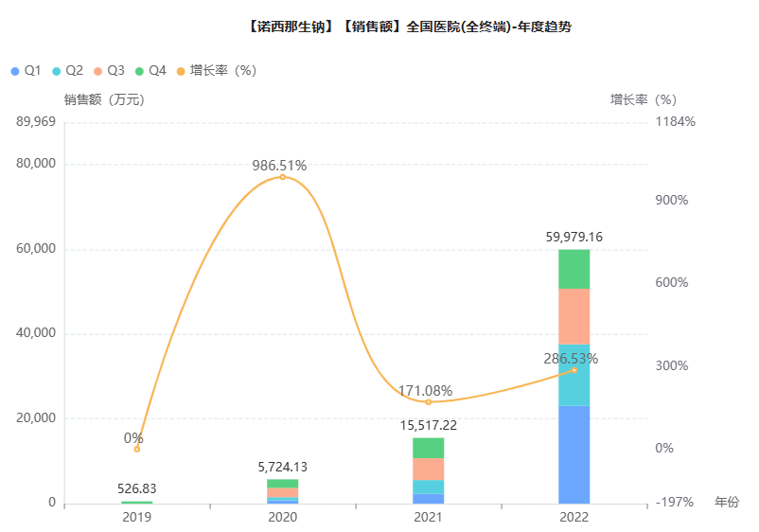The height and width of the screenshot is (532, 759).
Task: Click the 2019 label on the x-axis
Action: (136, 518)
